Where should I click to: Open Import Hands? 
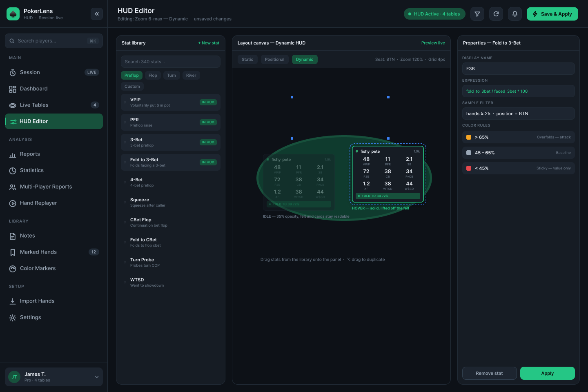coord(54,301)
